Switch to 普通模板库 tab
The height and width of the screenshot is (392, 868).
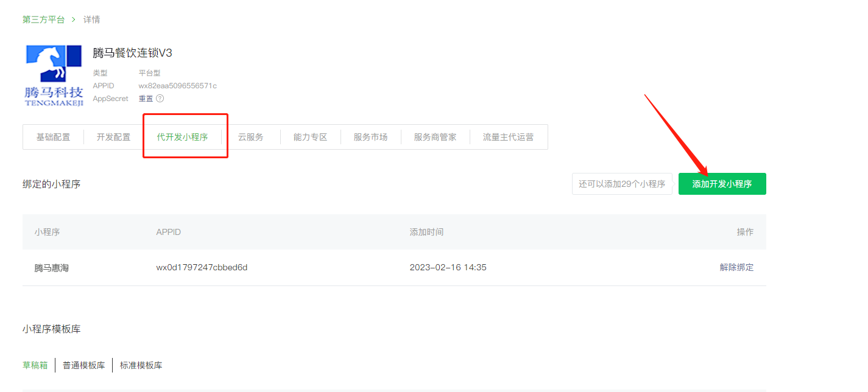84,365
